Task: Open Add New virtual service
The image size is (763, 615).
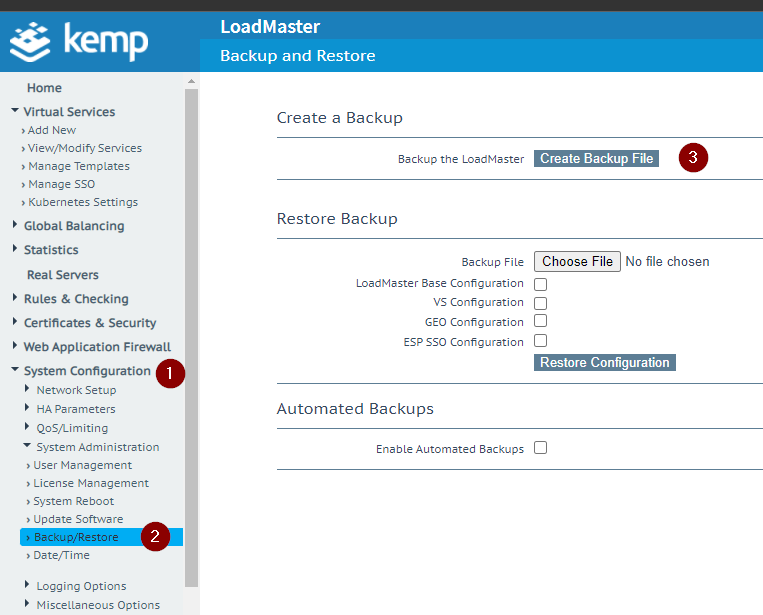Action: pyautogui.click(x=52, y=130)
